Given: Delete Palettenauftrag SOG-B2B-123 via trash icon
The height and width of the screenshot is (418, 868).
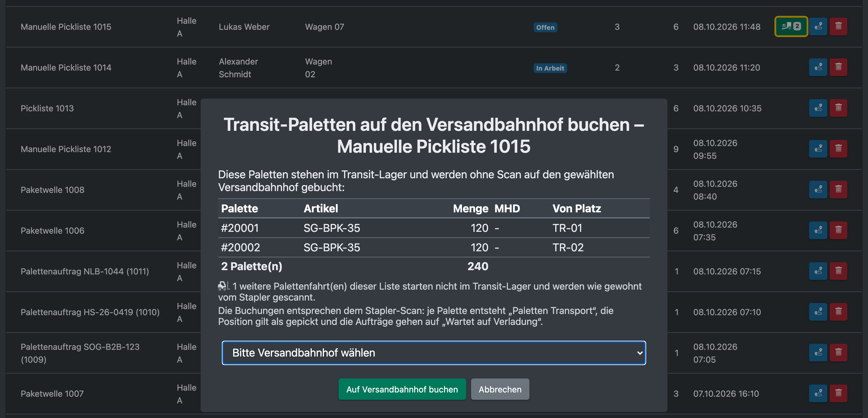Looking at the screenshot, I should tap(838, 353).
